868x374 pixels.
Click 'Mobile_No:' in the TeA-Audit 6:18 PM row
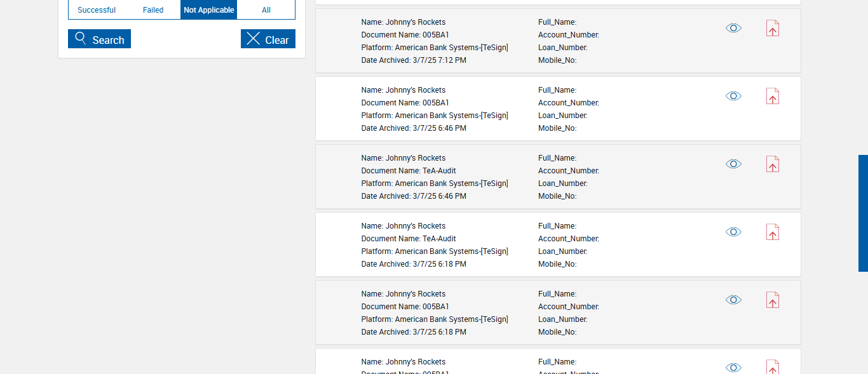tap(557, 264)
